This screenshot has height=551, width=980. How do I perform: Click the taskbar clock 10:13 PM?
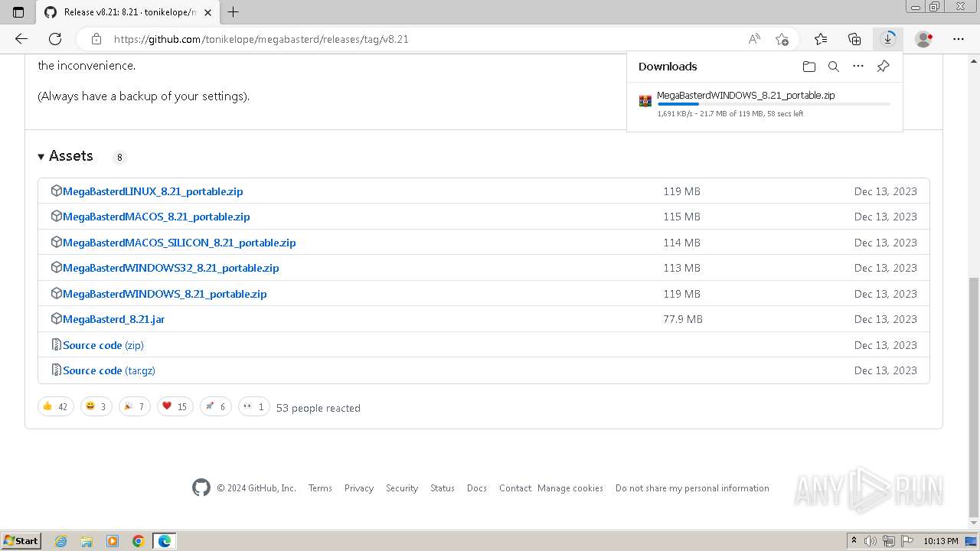[x=940, y=541]
